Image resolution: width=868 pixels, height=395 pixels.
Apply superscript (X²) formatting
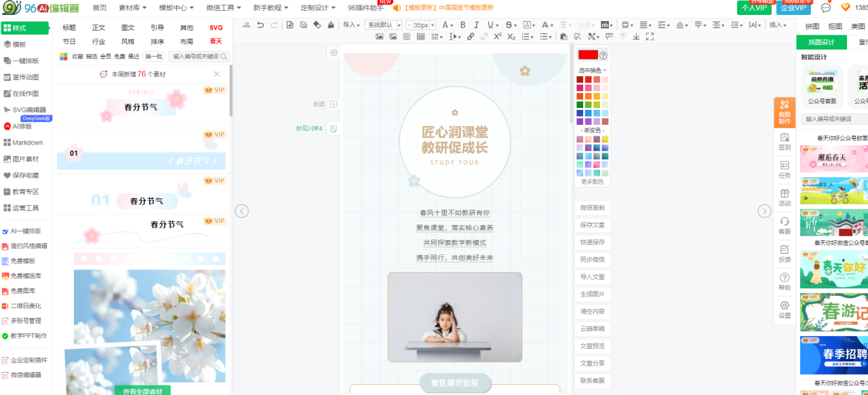(x=498, y=37)
